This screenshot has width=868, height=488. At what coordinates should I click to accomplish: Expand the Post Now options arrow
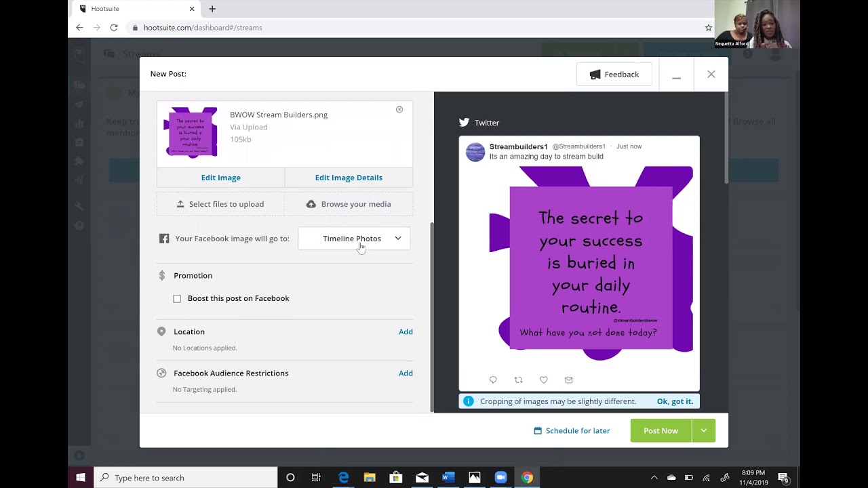703,430
